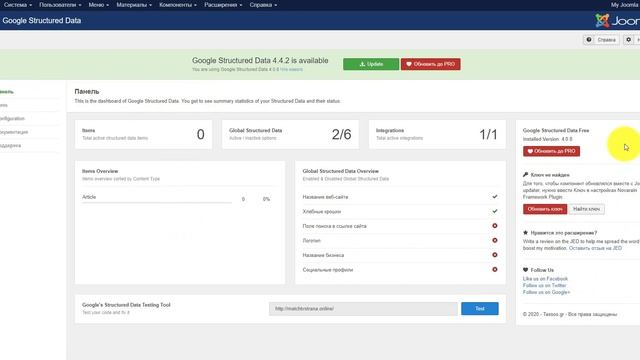The width and height of the screenshot is (640, 360).
Task: Click the star icon beside Нравится это расширение
Action: click(x=525, y=233)
